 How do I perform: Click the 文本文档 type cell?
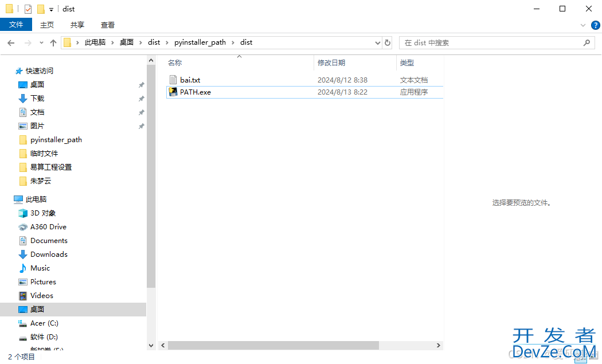pos(413,80)
